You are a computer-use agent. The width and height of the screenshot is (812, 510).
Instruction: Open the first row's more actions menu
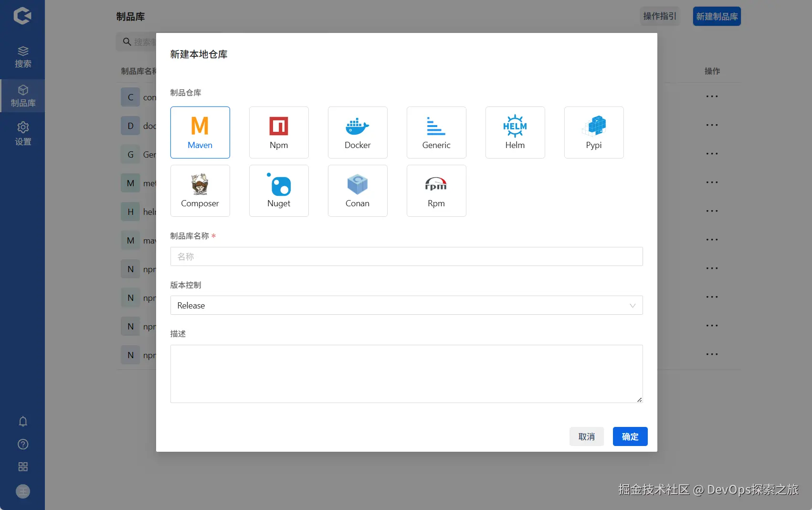click(712, 96)
